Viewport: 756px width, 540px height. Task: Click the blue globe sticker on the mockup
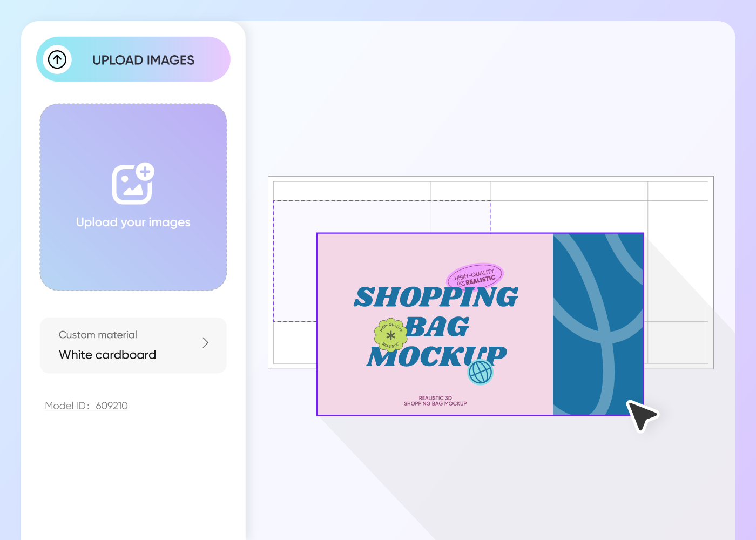(480, 373)
